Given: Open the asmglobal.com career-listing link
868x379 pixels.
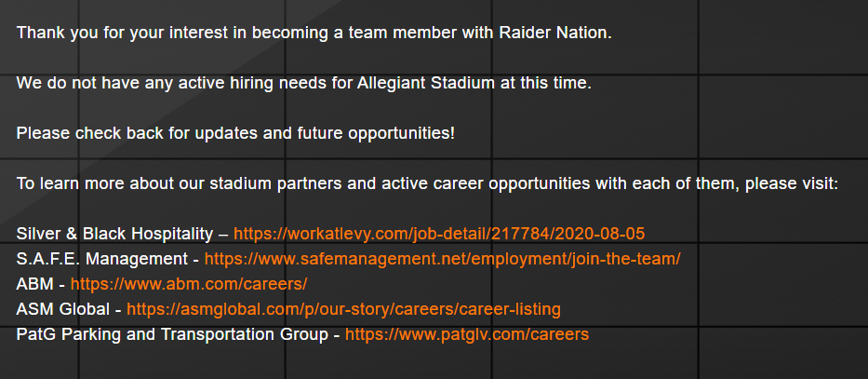Looking at the screenshot, I should point(343,308).
